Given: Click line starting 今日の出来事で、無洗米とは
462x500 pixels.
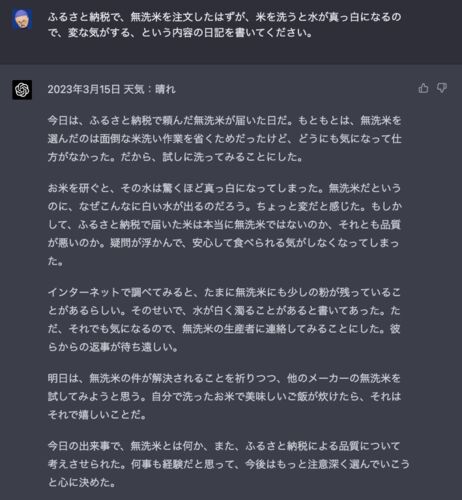Looking at the screenshot, I should point(224,446).
